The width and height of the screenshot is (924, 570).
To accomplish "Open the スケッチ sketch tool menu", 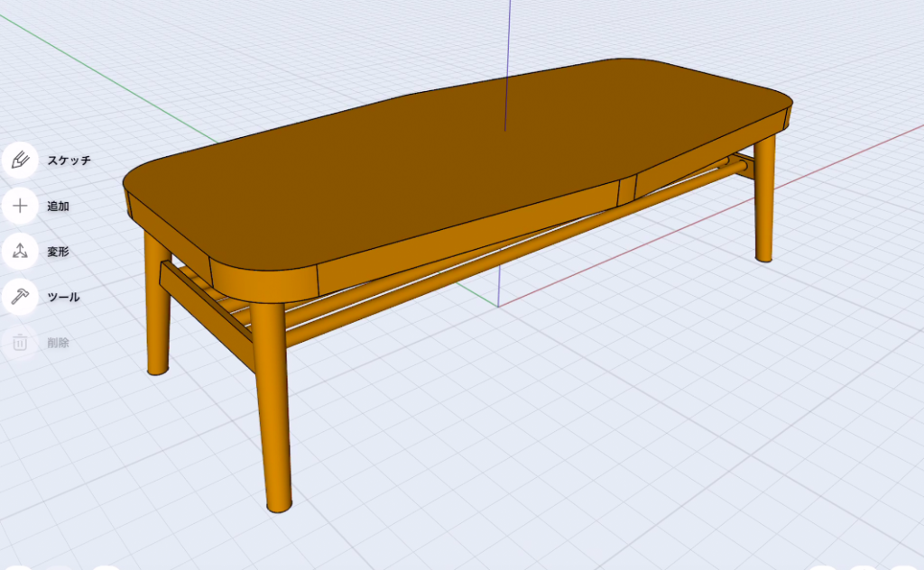I will coord(20,161).
